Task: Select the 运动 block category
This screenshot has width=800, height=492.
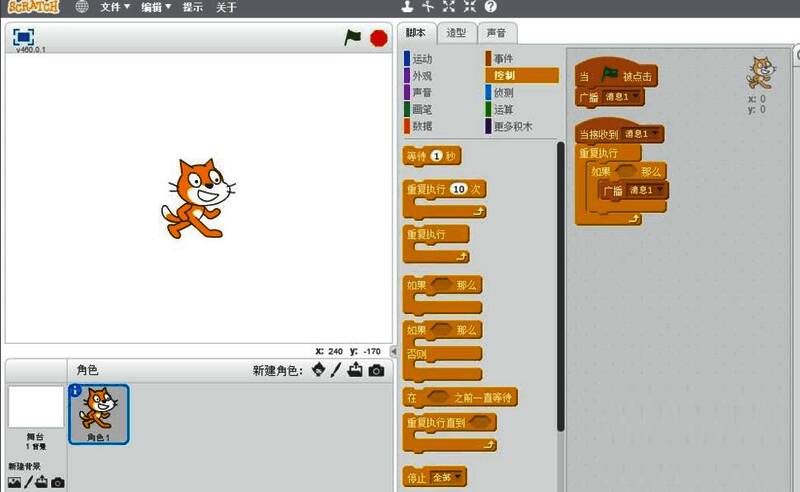Action: point(422,59)
